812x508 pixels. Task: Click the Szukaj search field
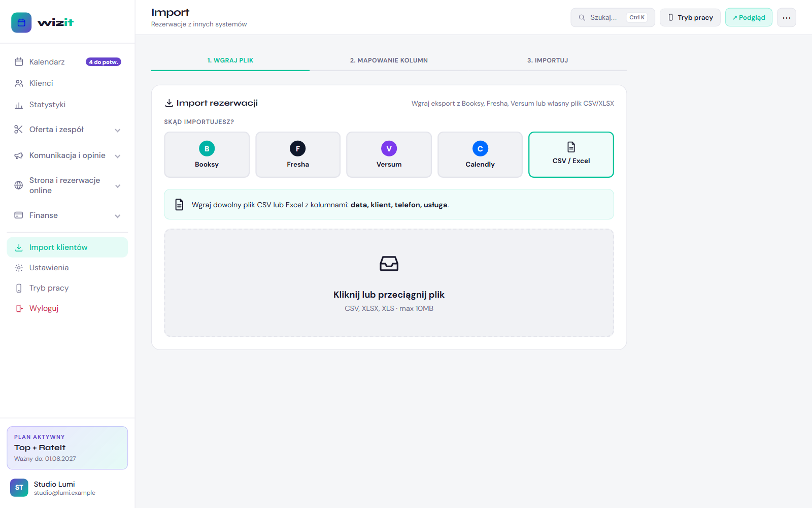point(613,17)
